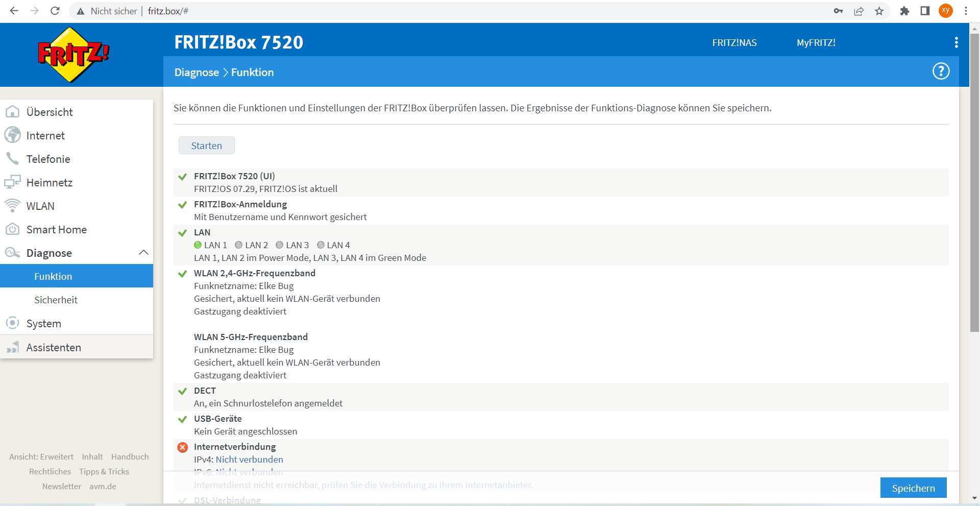The width and height of the screenshot is (980, 506).
Task: Select the Funktion submenu item
Action: 77,276
